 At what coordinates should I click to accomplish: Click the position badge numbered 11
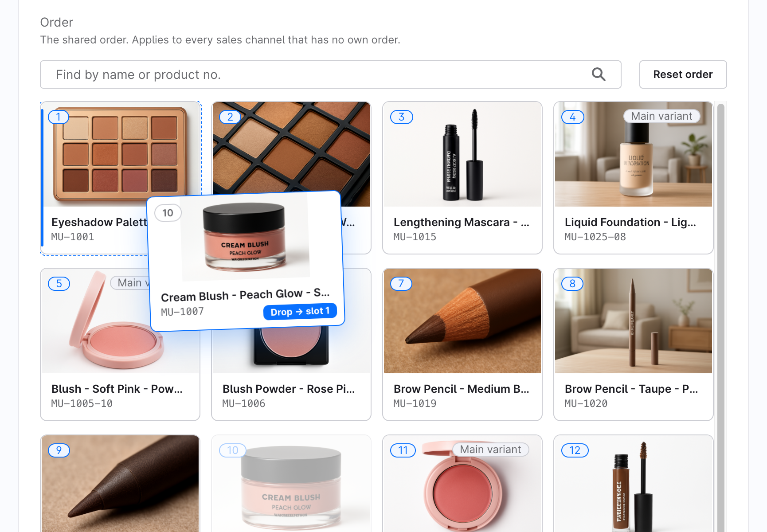pos(403,450)
